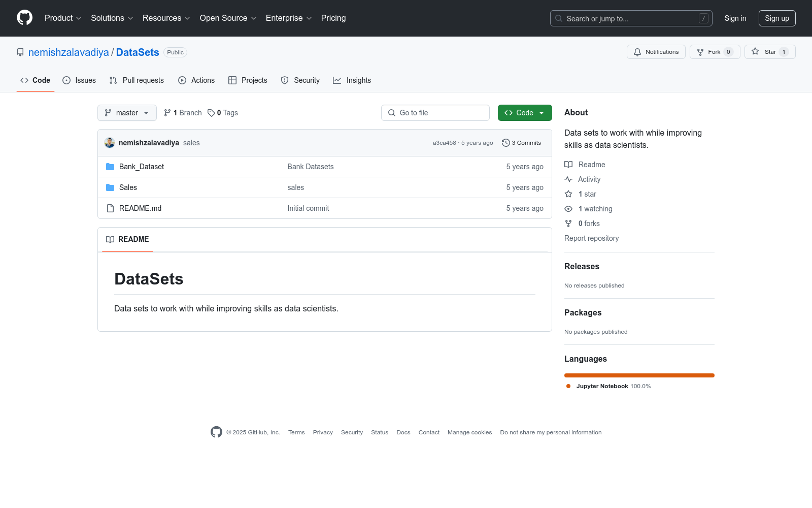Open nemishzalavadiya user profile link
The image size is (812, 508).
[x=69, y=52]
